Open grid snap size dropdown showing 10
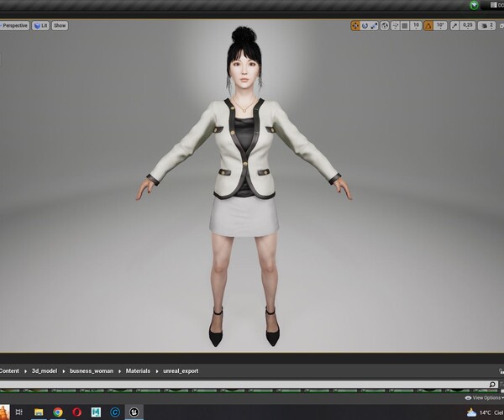The image size is (504, 420). tap(416, 26)
